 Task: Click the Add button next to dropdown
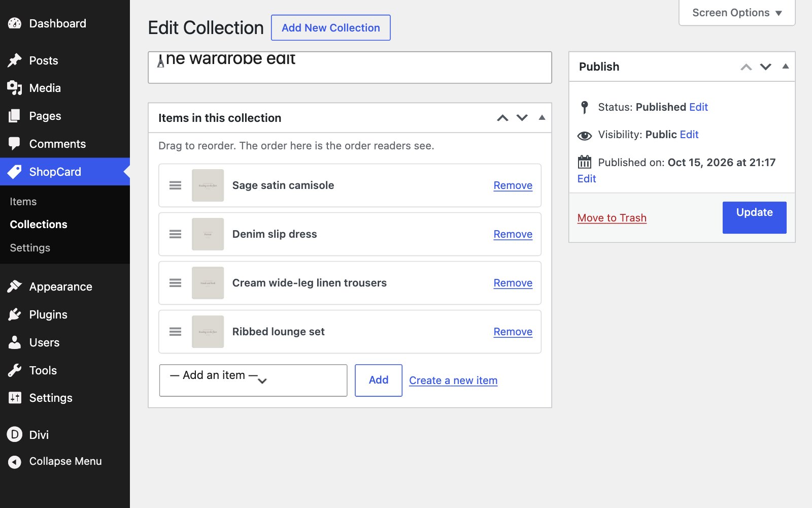pyautogui.click(x=379, y=380)
